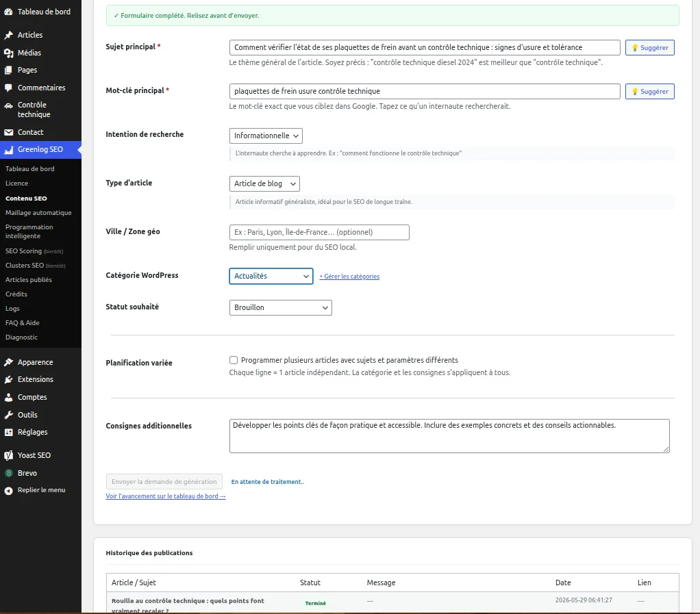This screenshot has width=700, height=614.
Task: Click the Comptes user icon
Action: (8, 397)
